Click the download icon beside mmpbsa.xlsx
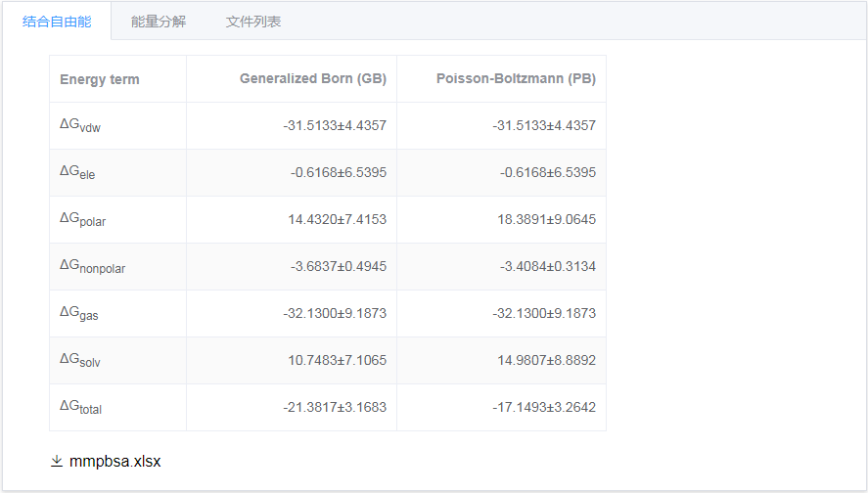 pos(57,461)
